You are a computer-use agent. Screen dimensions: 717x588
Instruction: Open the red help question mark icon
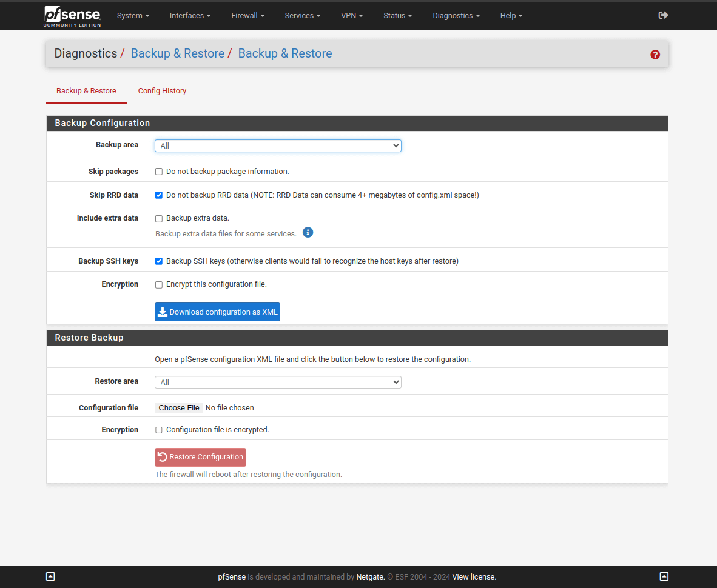(x=655, y=55)
